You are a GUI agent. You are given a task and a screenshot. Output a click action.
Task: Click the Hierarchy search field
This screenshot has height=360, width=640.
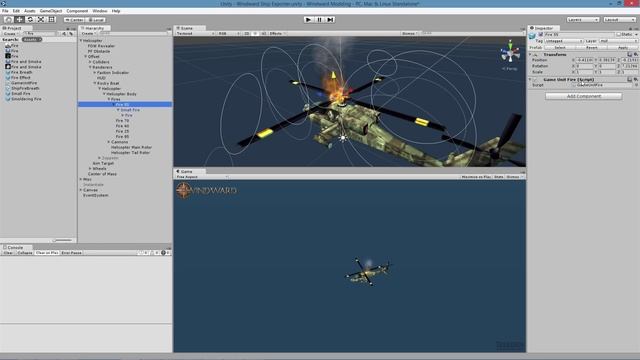click(133, 33)
